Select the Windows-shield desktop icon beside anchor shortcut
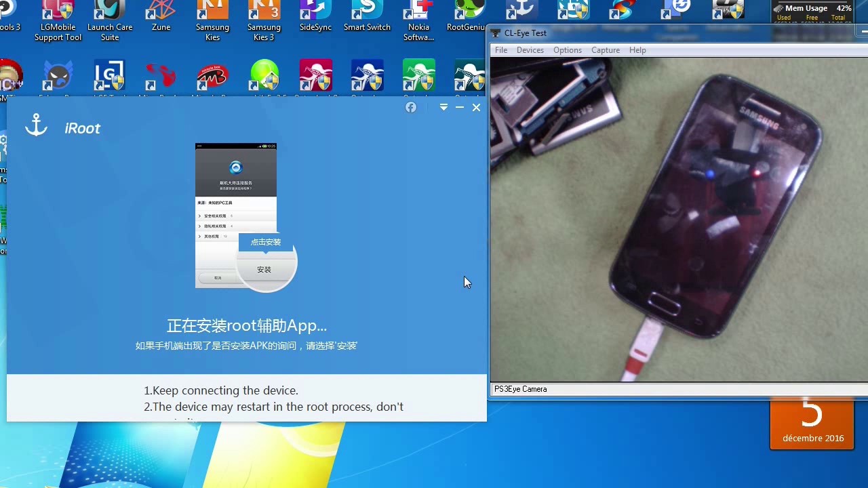The width and height of the screenshot is (868, 488). pos(573,9)
